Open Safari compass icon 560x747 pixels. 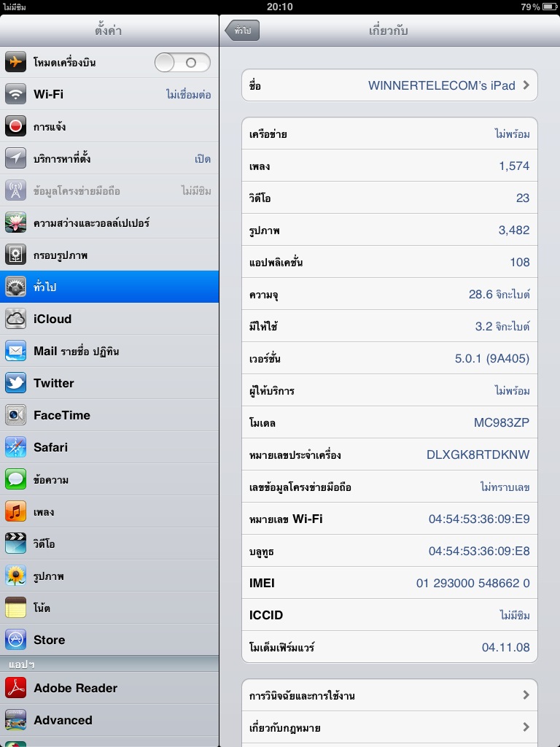(16, 447)
